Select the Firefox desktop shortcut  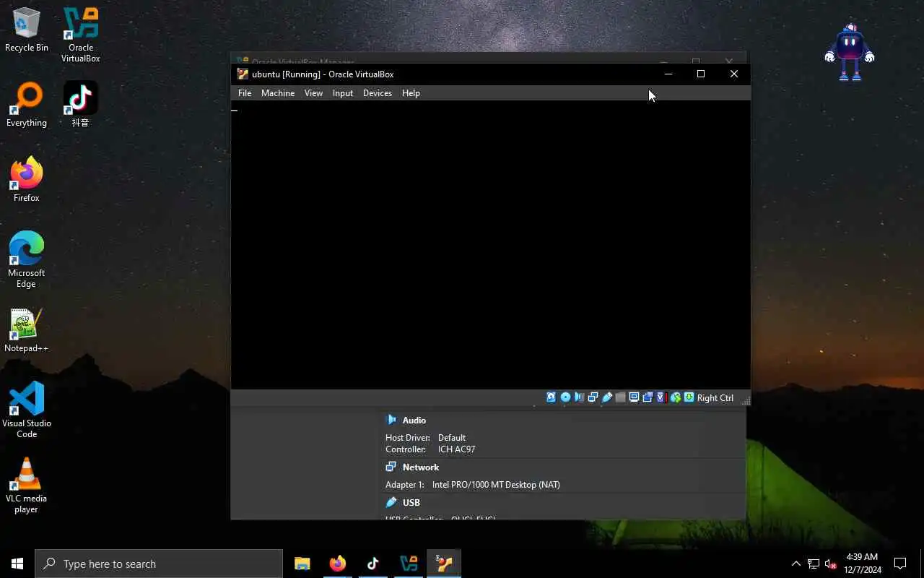pos(27,180)
